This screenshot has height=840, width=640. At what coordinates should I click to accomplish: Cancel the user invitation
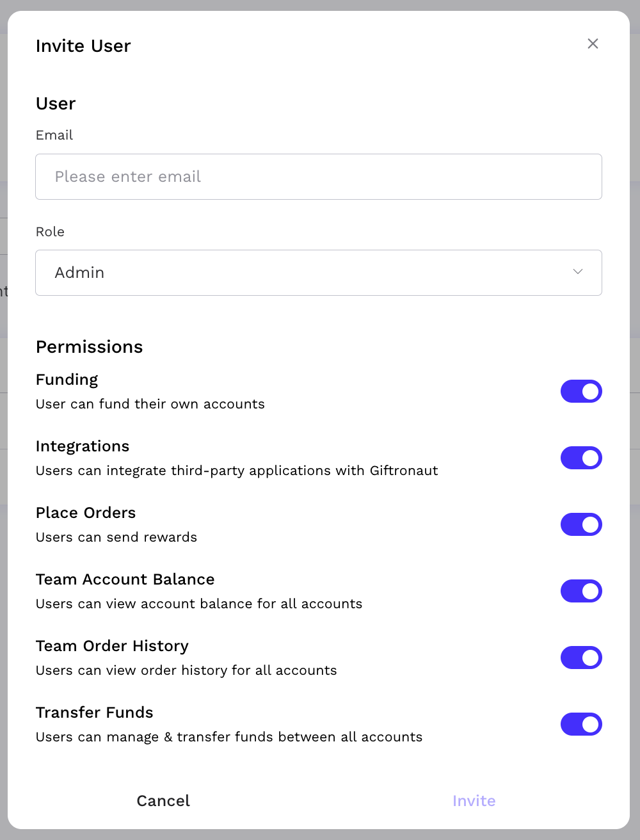tap(163, 801)
